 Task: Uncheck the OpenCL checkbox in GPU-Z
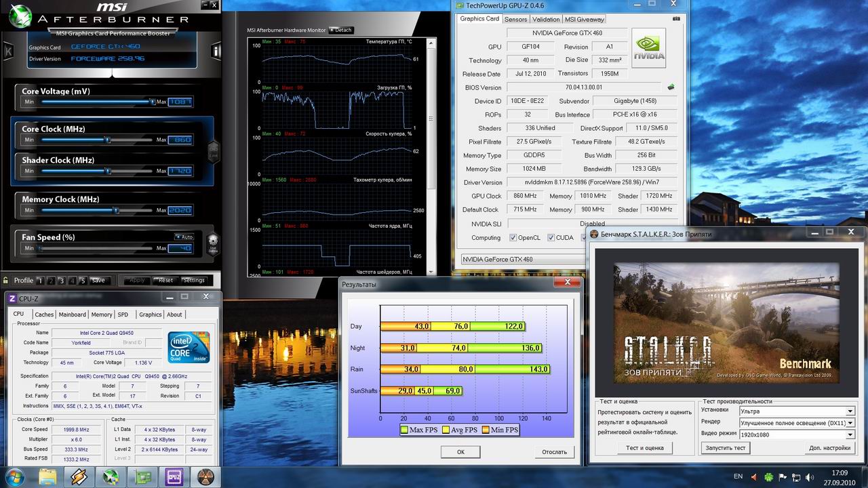click(x=514, y=238)
